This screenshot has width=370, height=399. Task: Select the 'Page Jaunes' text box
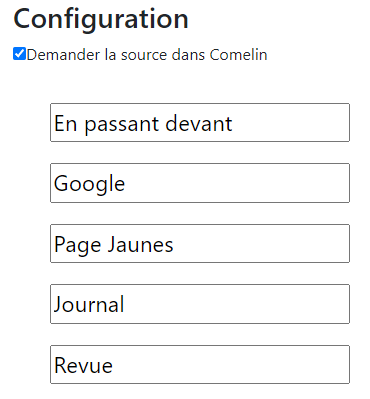point(200,244)
